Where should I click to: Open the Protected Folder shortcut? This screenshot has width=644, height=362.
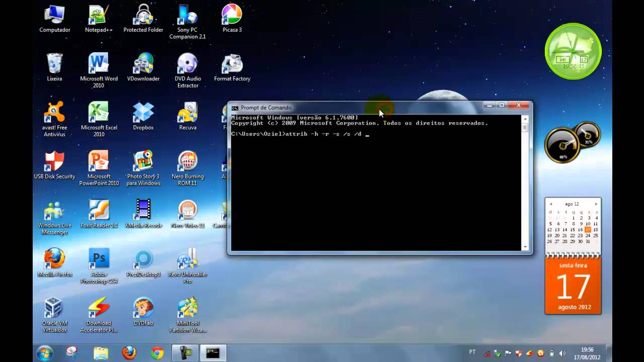click(143, 19)
